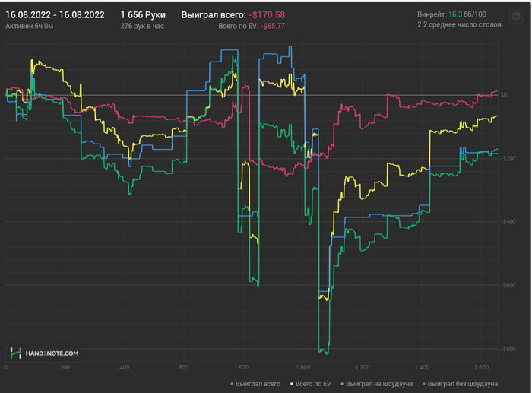532x393 pixels.
Task: Click the blue dot next to 'Выиграл на шоудауне'
Action: tap(342, 384)
